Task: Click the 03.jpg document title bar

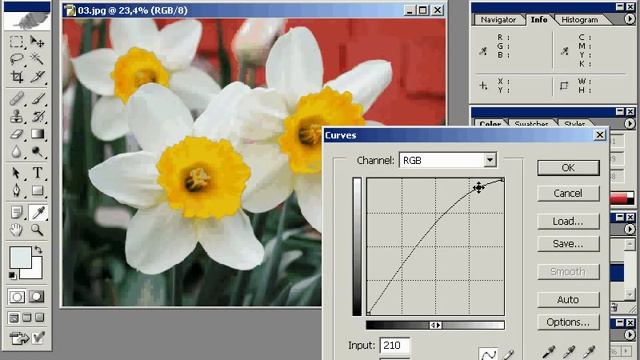Action: (253, 10)
